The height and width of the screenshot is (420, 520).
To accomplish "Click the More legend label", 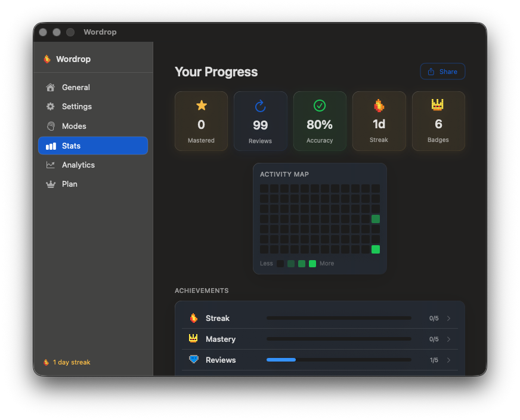I will (327, 264).
